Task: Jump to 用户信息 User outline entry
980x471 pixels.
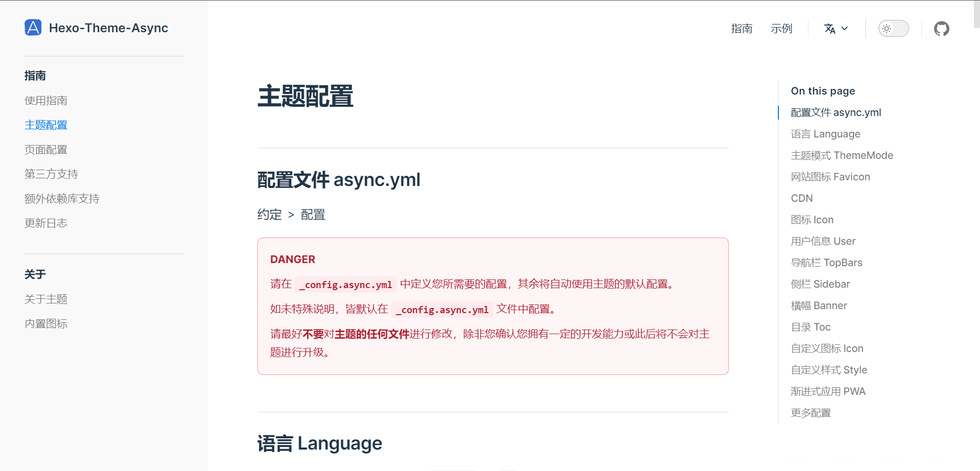Action: (823, 241)
